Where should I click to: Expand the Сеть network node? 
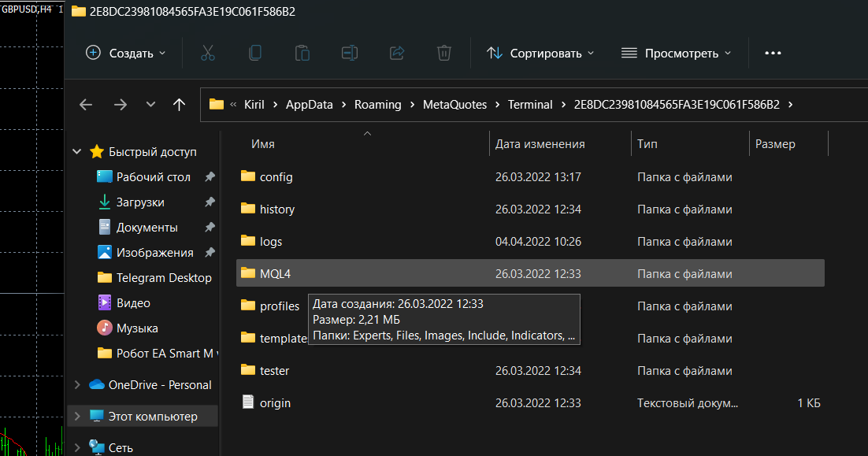click(x=77, y=447)
